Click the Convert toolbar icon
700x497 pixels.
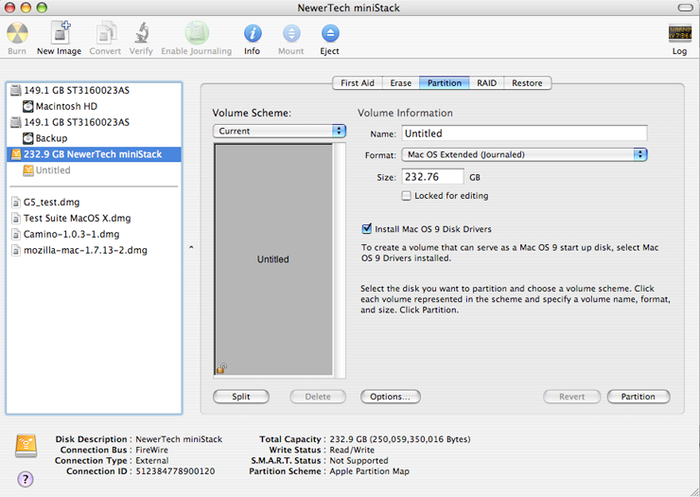(105, 33)
